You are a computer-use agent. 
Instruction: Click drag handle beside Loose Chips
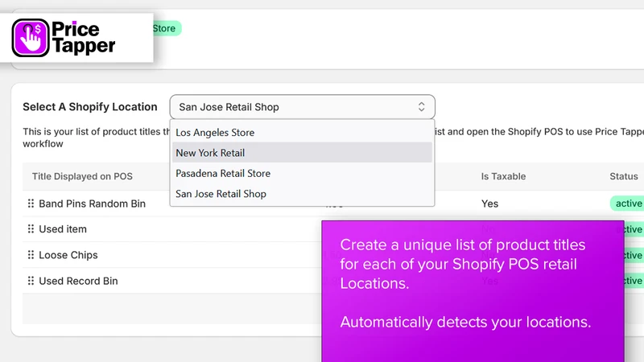(31, 255)
